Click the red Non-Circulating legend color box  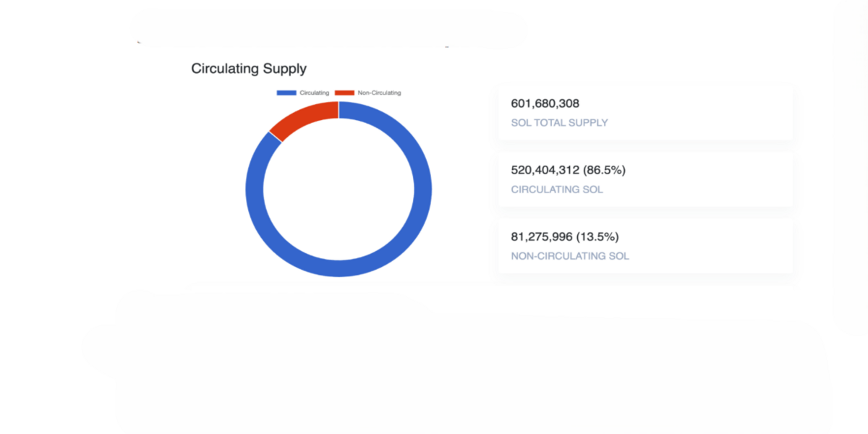[344, 93]
